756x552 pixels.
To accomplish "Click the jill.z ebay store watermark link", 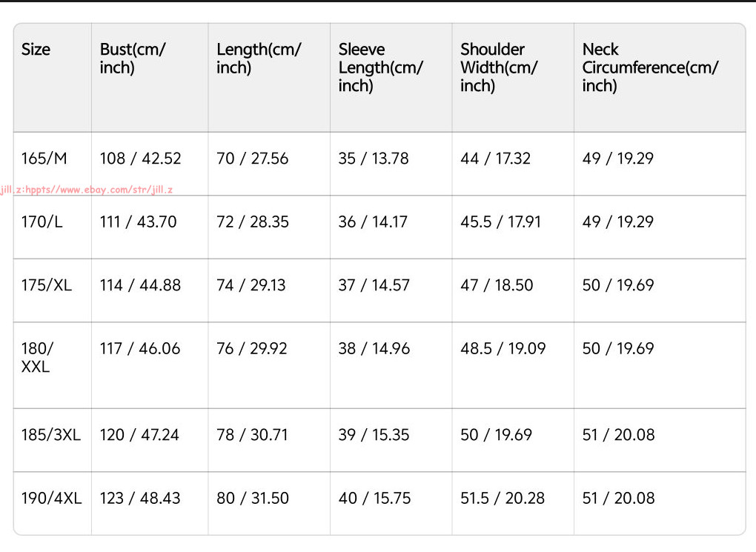I will [86, 190].
